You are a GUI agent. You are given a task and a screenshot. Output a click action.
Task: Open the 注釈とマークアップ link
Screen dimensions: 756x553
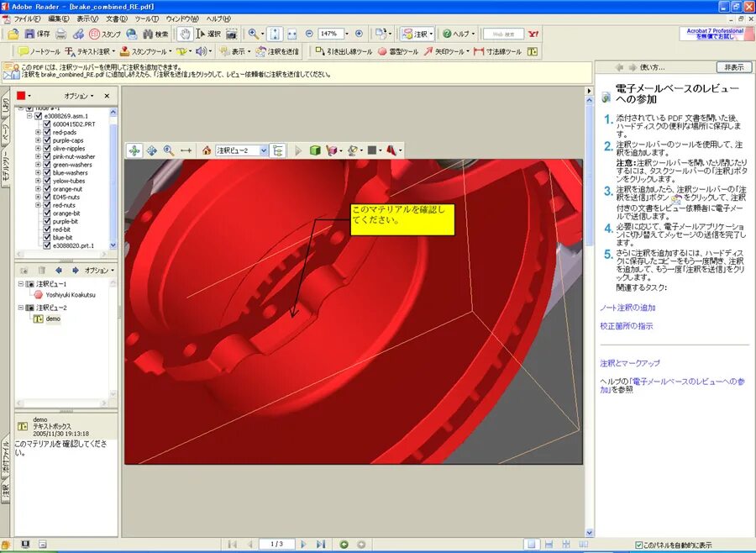pyautogui.click(x=630, y=363)
